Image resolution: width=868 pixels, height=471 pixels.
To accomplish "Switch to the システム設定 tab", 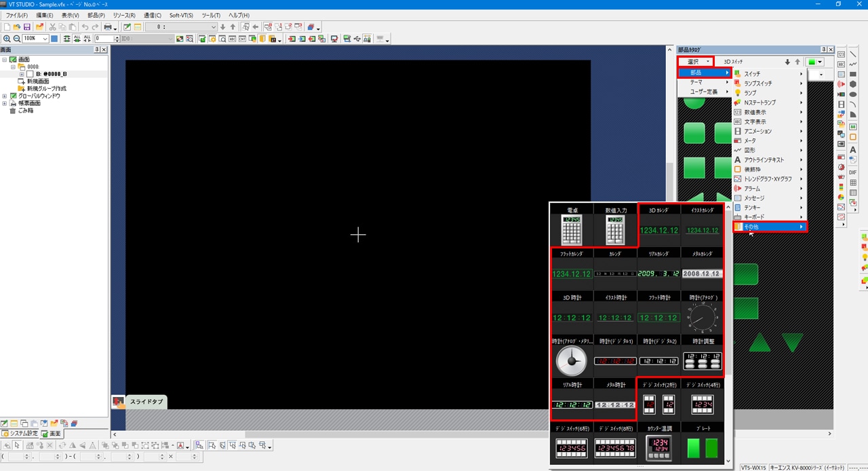I will [x=20, y=434].
